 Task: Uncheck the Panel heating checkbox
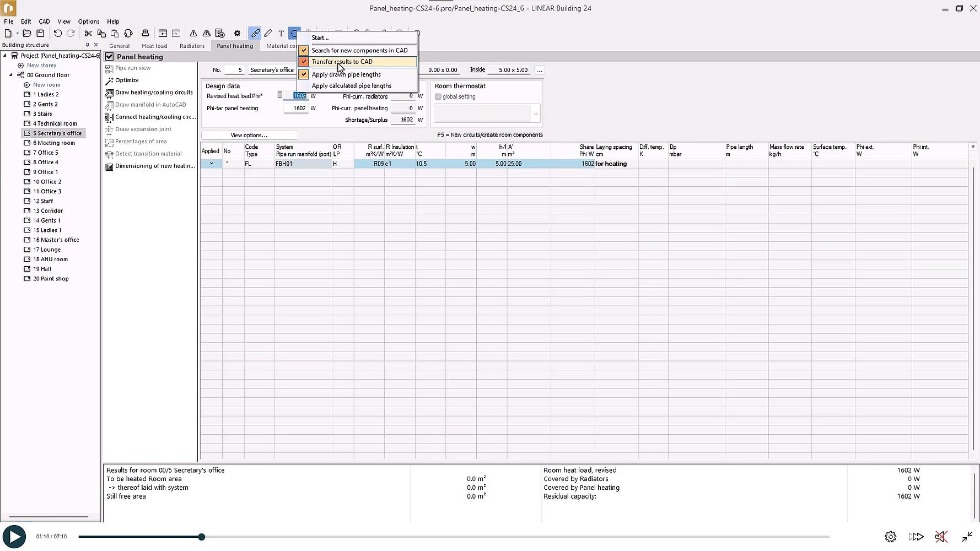click(110, 57)
